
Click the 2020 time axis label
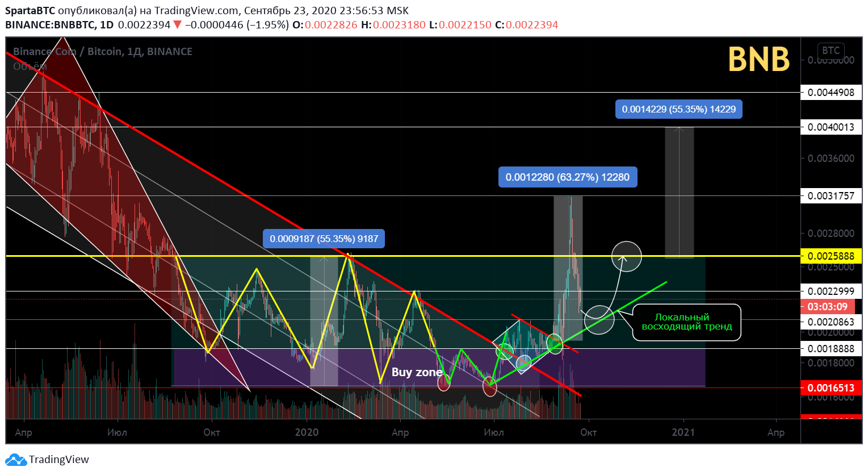coord(307,432)
